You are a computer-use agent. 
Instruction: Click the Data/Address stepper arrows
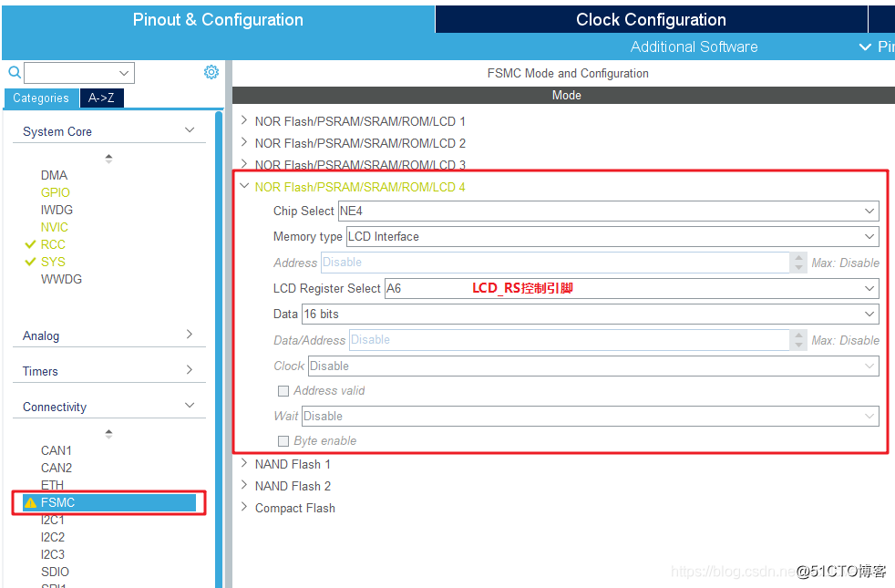tap(798, 340)
